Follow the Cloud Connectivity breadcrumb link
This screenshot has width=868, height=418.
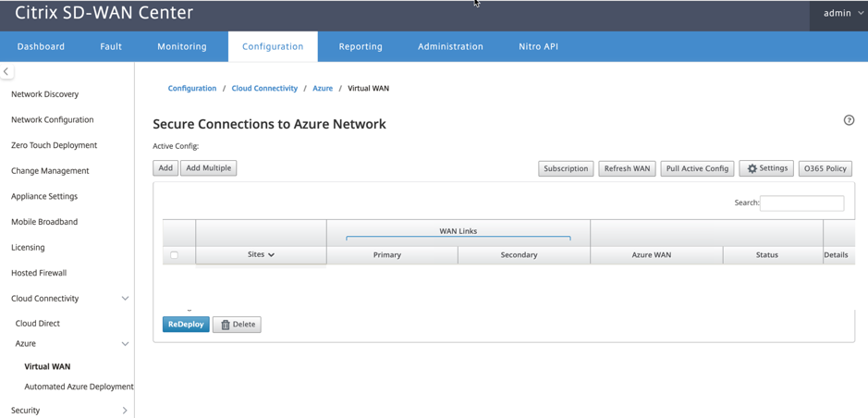(x=264, y=89)
